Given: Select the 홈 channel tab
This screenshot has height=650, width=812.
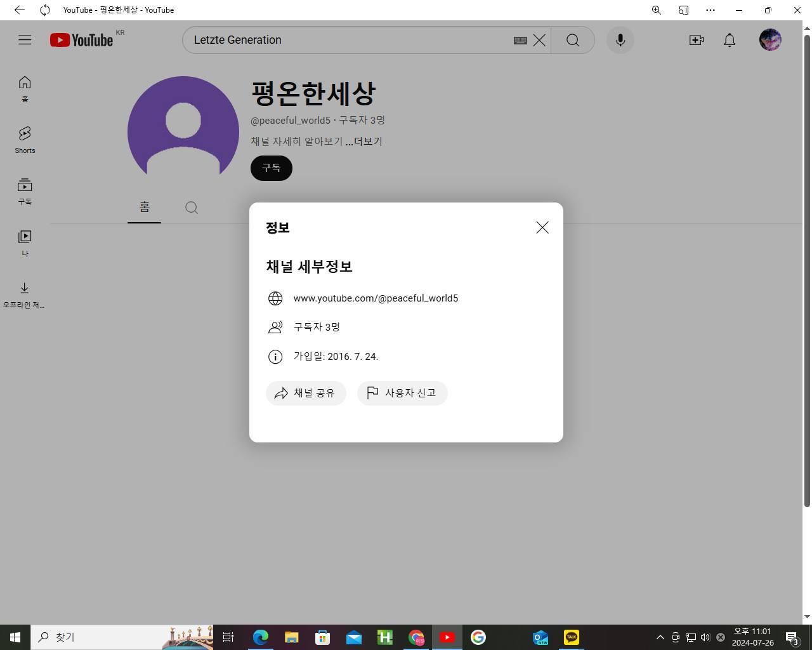Looking at the screenshot, I should pyautogui.click(x=144, y=207).
